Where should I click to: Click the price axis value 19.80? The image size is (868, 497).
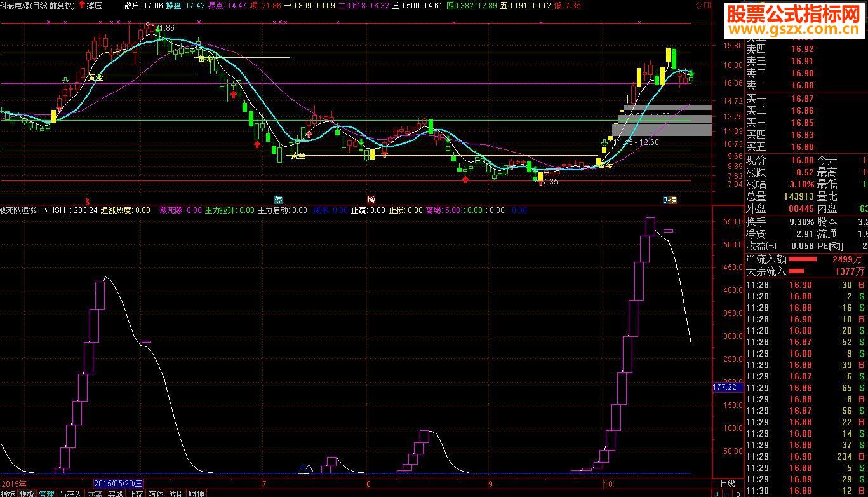(x=733, y=46)
